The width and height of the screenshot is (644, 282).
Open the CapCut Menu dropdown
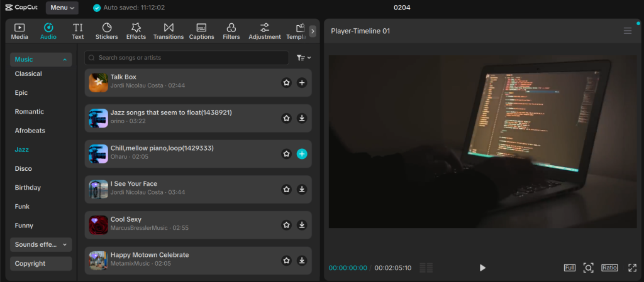pos(62,8)
